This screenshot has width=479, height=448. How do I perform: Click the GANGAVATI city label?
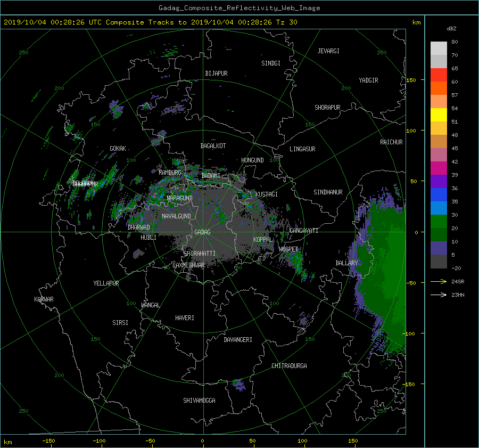click(x=304, y=231)
